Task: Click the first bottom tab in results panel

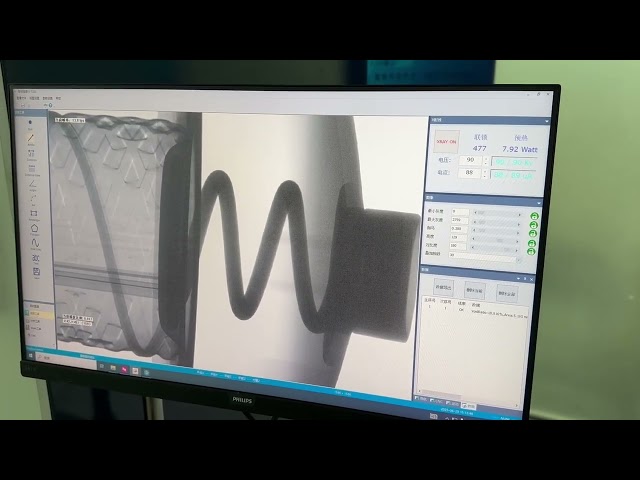Action: pyautogui.click(x=421, y=399)
